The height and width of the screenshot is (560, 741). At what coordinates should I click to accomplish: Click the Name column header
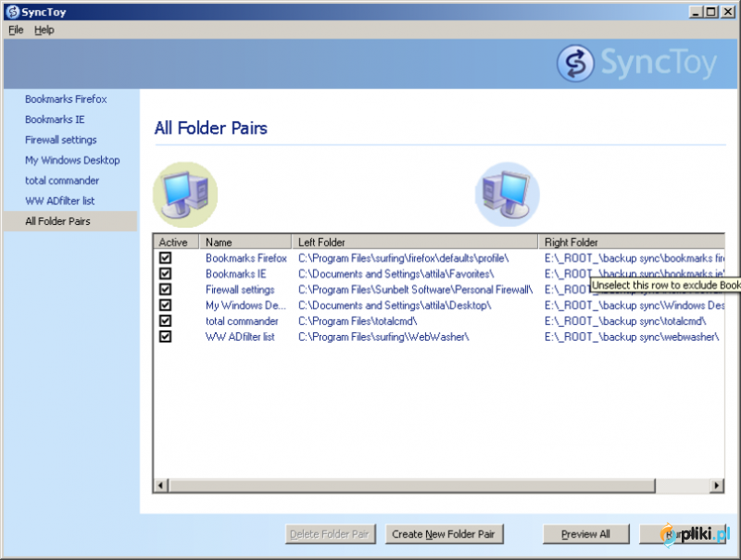pyautogui.click(x=245, y=243)
